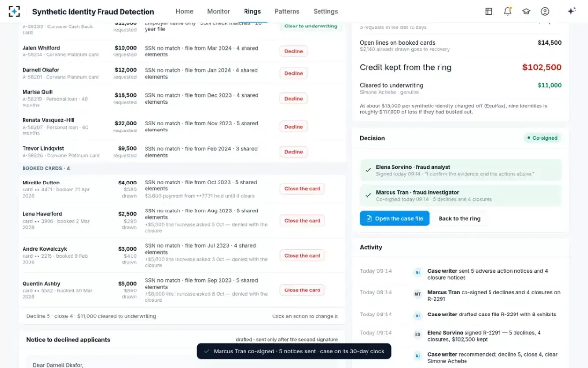Click the Co-signed status badge
Image resolution: width=588 pixels, height=368 pixels.
[542, 138]
